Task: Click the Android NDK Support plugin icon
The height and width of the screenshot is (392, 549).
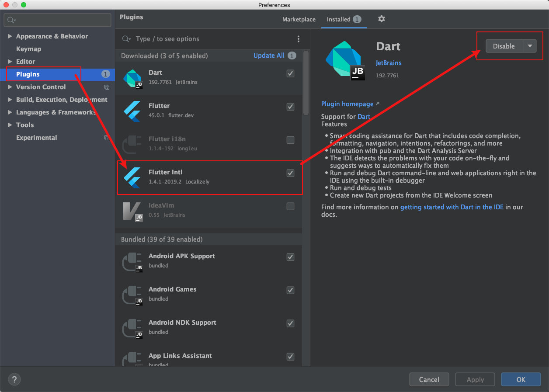Action: click(x=132, y=328)
